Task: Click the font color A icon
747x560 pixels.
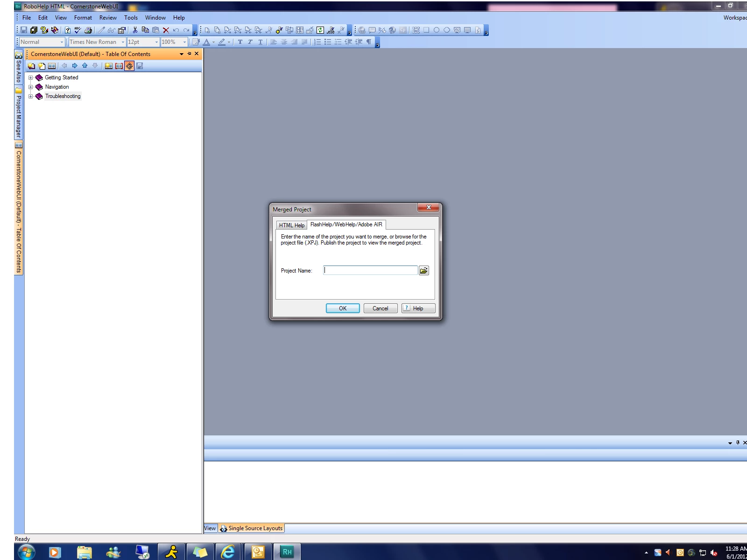Action: click(x=206, y=42)
